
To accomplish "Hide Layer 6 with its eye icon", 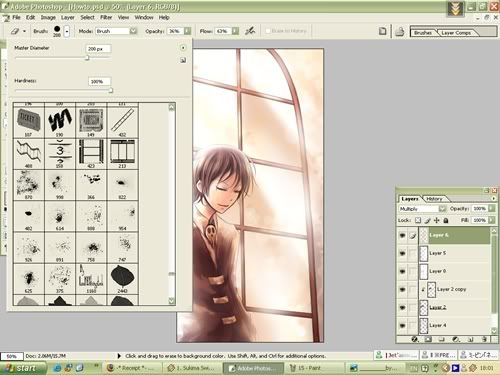I will (x=402, y=235).
